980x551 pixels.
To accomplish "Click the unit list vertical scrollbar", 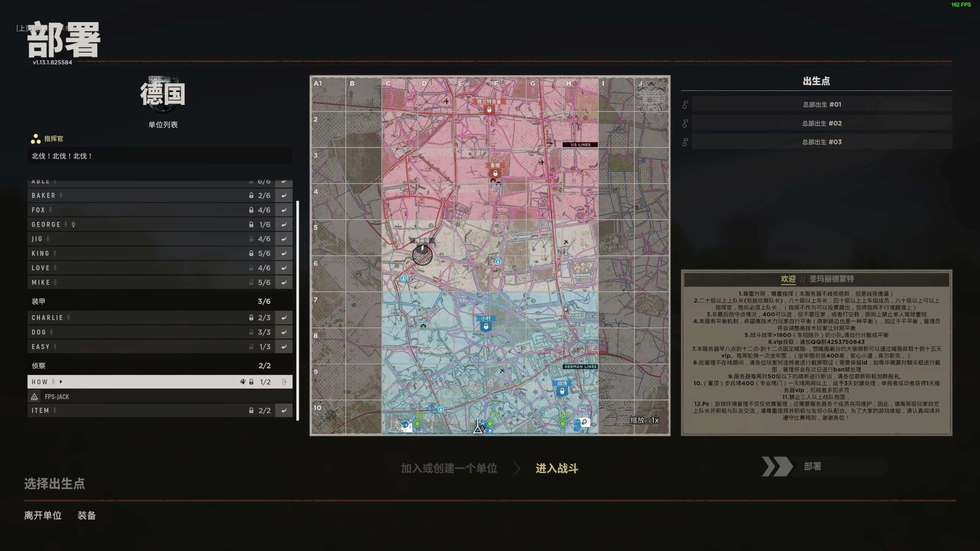I will coord(298,310).
